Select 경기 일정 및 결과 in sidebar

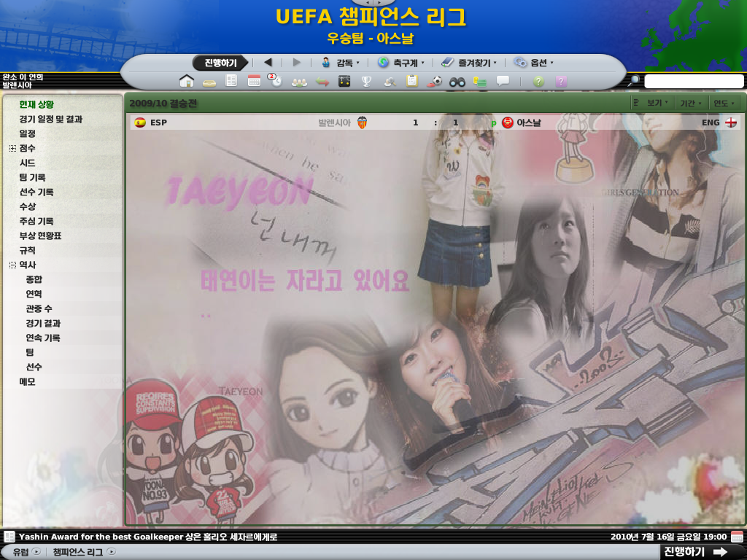tap(50, 119)
